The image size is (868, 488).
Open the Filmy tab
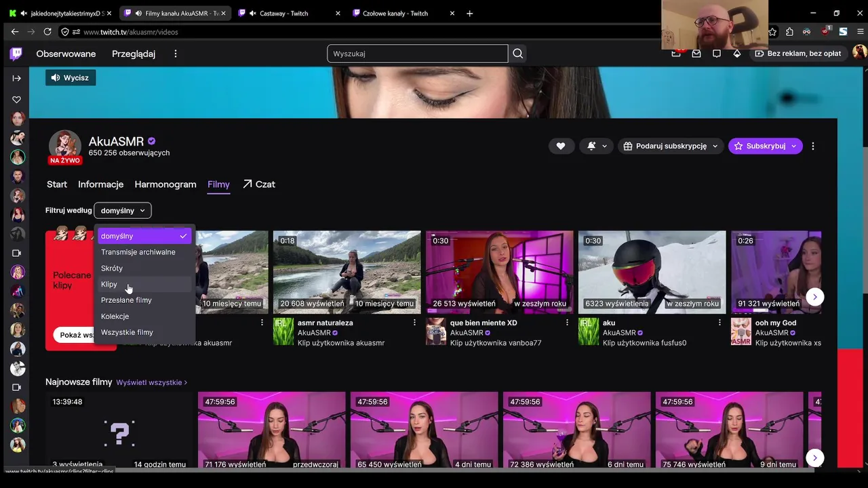pos(218,184)
